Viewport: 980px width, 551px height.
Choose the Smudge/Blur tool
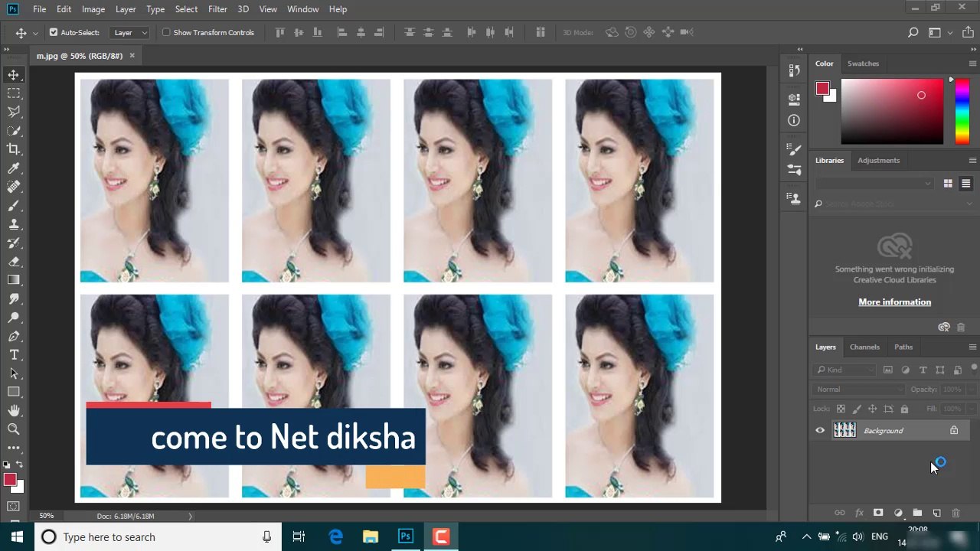click(14, 298)
